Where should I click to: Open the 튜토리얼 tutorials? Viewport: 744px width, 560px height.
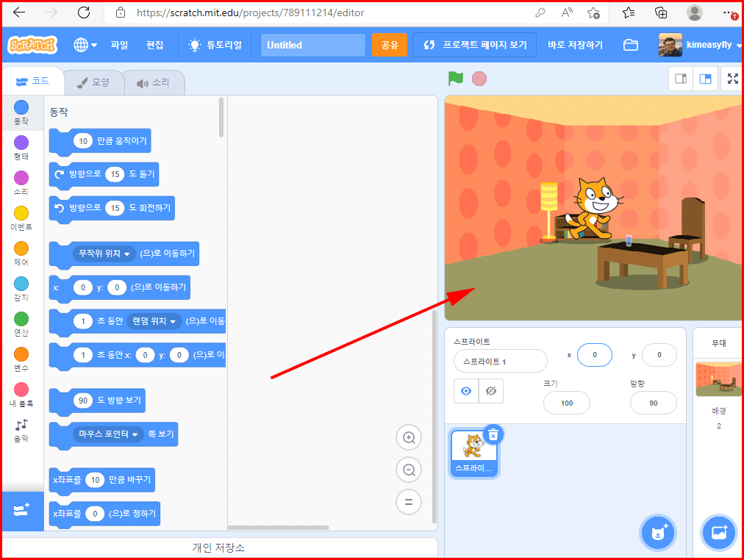pyautogui.click(x=215, y=45)
